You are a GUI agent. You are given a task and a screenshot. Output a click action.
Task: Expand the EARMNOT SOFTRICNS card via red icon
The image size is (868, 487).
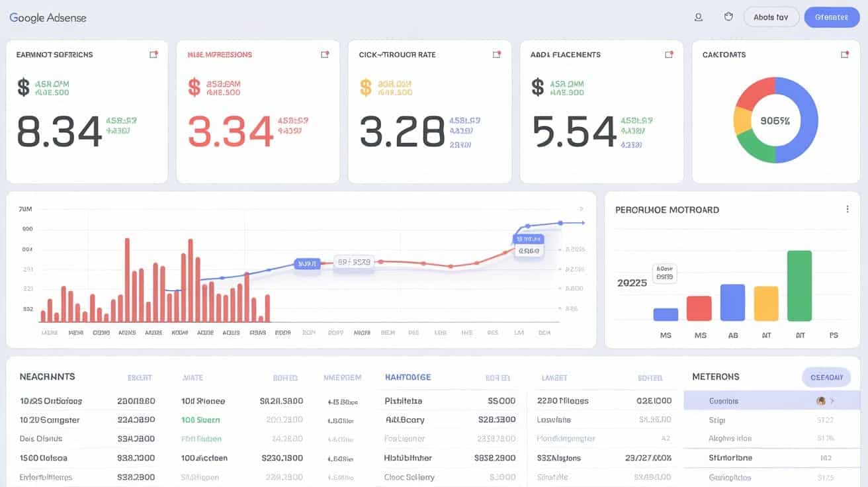tap(153, 54)
